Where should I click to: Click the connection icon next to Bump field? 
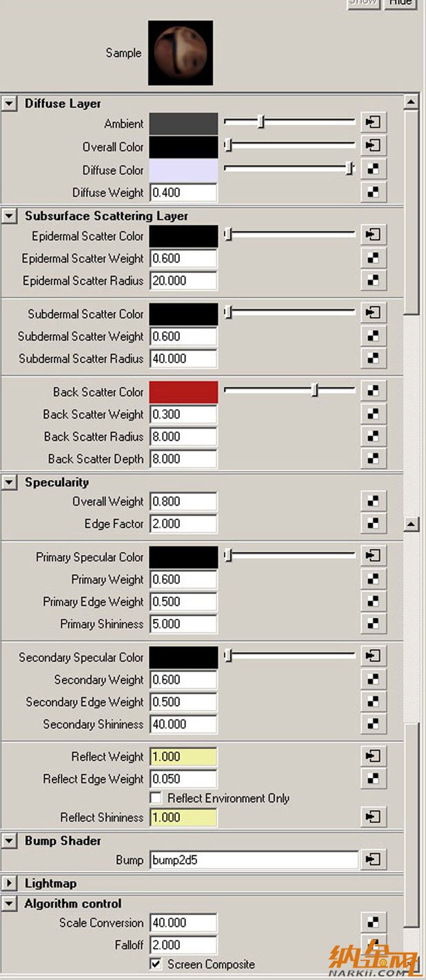pos(374,859)
